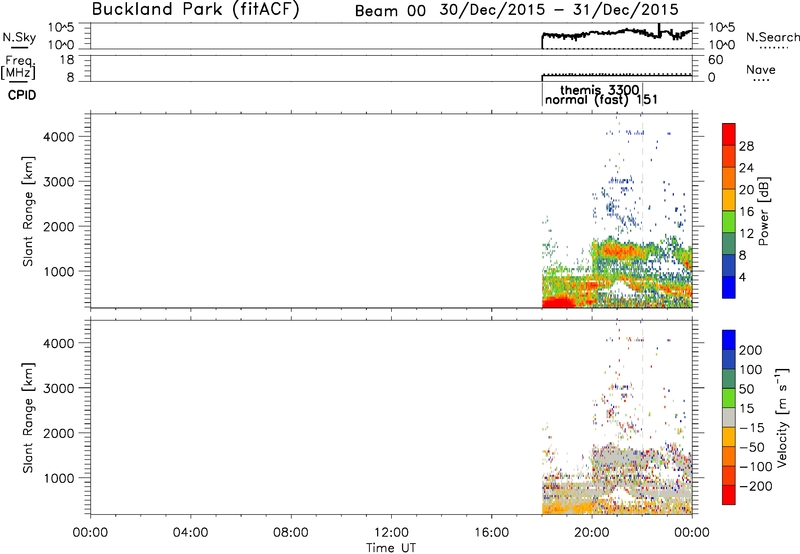The width and height of the screenshot is (800, 554).
Task: Click the Beam 00 label
Action: point(390,11)
